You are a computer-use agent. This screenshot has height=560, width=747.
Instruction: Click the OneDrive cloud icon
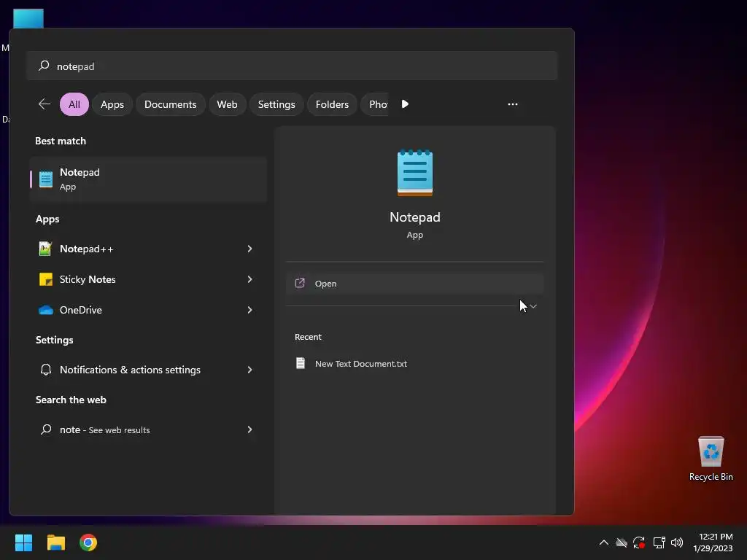tap(46, 310)
